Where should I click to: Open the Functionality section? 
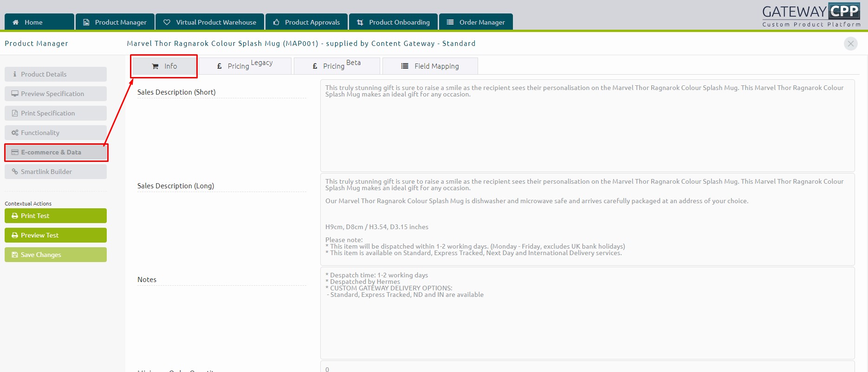(56, 133)
